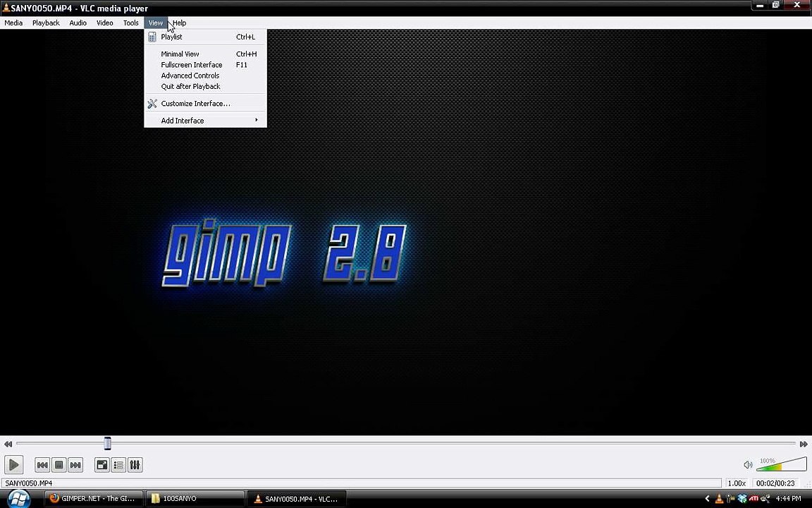812x508 pixels.
Task: Click the VLC cone tray icon
Action: coord(719,499)
